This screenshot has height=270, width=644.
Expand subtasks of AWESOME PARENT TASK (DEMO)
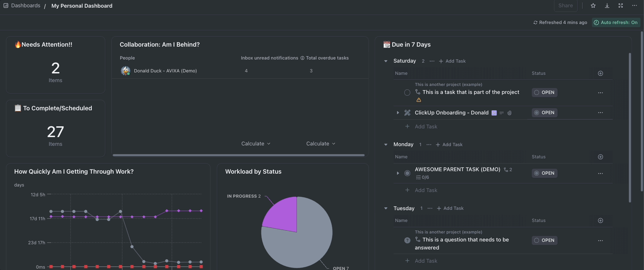tap(398, 173)
